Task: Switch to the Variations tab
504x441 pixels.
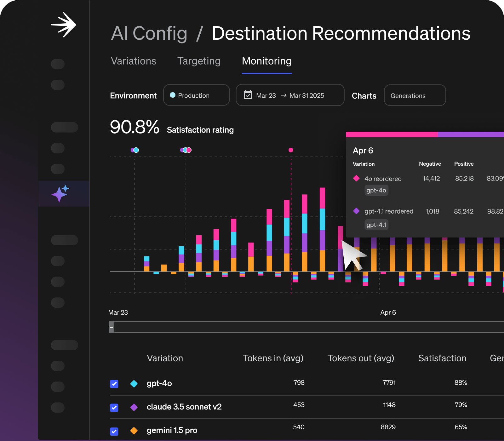Action: pos(134,61)
